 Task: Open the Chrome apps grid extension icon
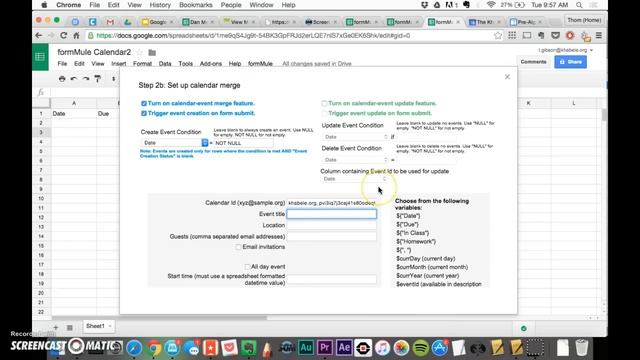coord(512,36)
